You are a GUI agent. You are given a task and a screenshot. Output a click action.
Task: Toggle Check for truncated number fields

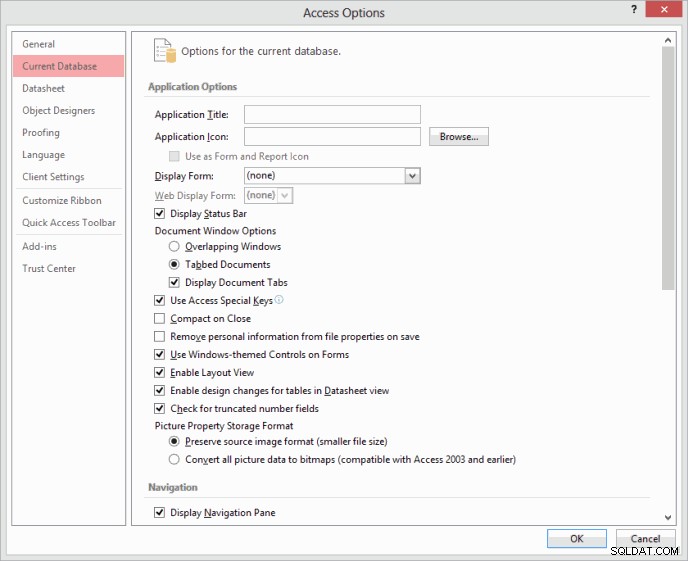click(160, 408)
